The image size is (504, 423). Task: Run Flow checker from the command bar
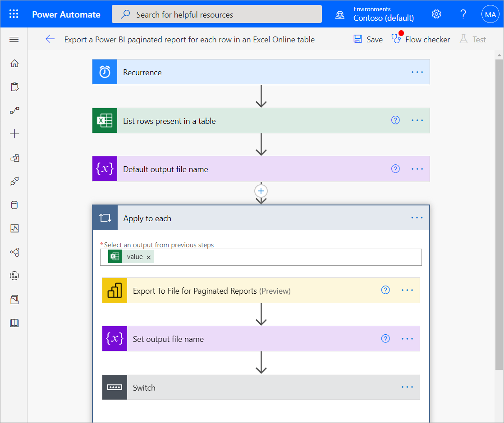pos(421,40)
